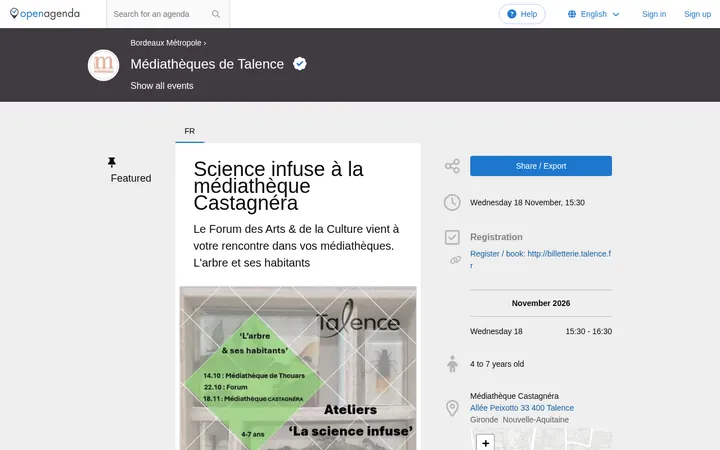This screenshot has height=450, width=720.
Task: Click the share nodes icon
Action: [452, 166]
